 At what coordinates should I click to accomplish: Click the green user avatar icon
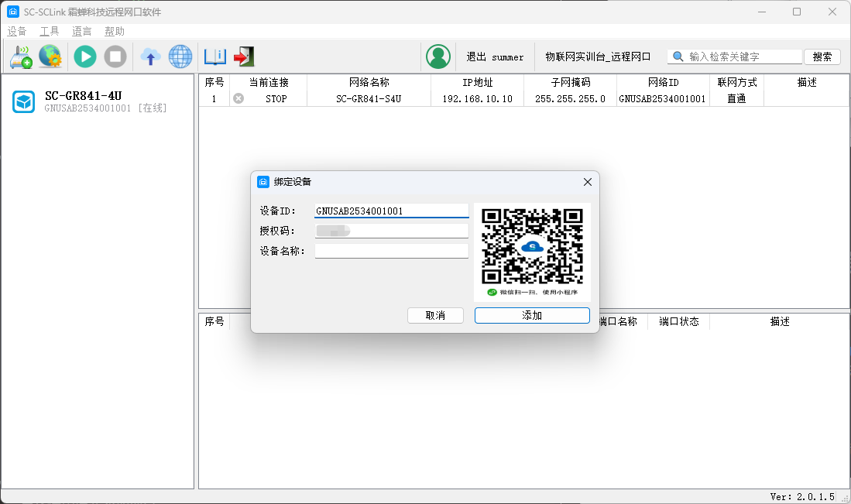click(x=438, y=57)
